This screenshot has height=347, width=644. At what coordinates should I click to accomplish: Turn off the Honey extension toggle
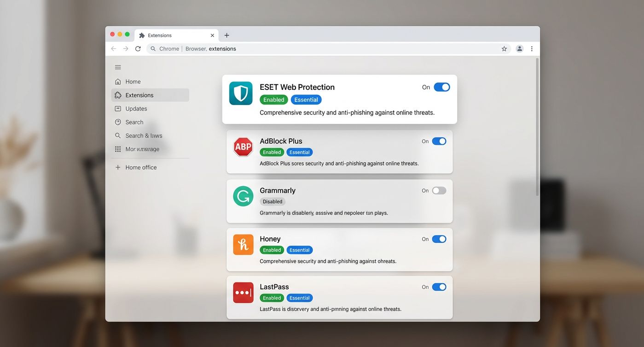[439, 239]
